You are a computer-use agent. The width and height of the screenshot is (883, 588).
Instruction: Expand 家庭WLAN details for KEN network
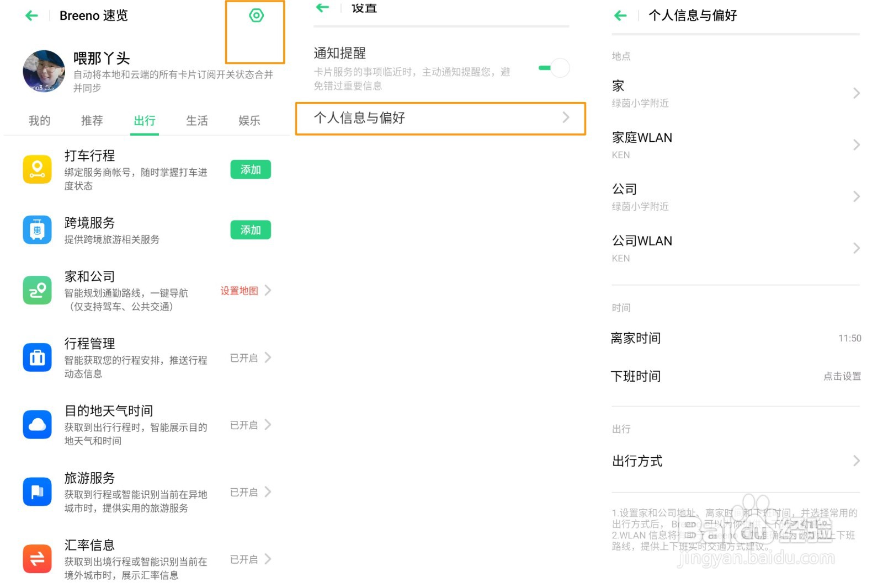tap(735, 145)
